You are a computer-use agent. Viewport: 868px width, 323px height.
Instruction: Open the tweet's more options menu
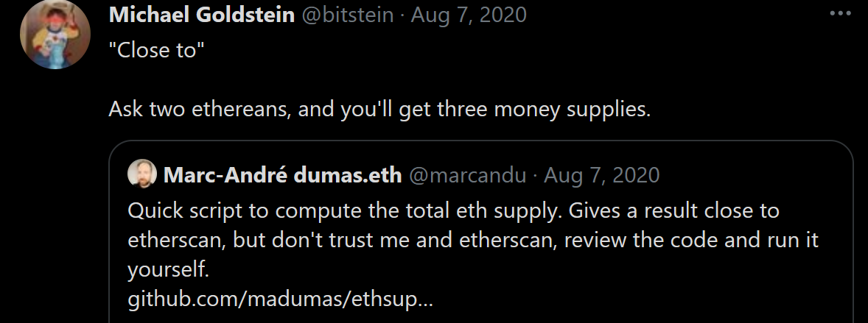(x=840, y=14)
